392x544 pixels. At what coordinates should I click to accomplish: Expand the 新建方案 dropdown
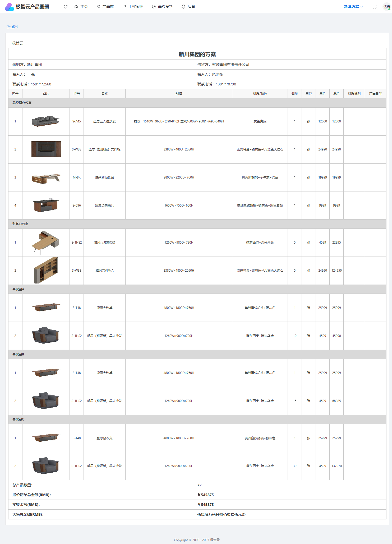tap(353, 7)
